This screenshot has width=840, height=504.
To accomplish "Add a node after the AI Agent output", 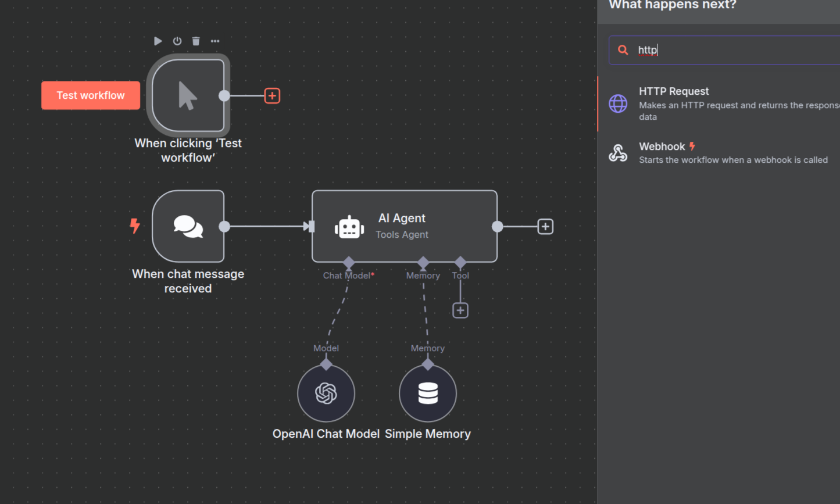I will (x=545, y=227).
